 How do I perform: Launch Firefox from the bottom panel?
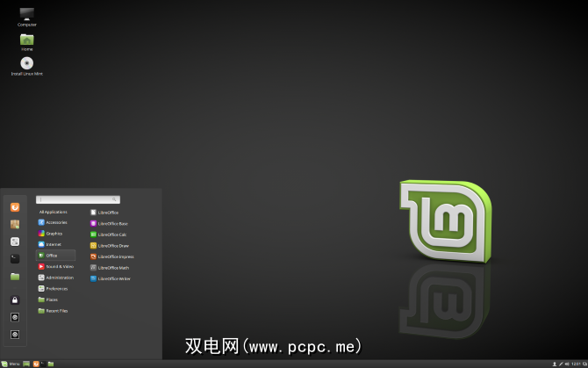[x=36, y=364]
